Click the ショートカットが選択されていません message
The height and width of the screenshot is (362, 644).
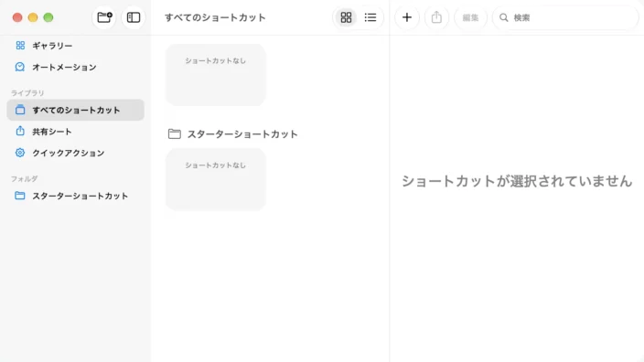[x=517, y=181]
